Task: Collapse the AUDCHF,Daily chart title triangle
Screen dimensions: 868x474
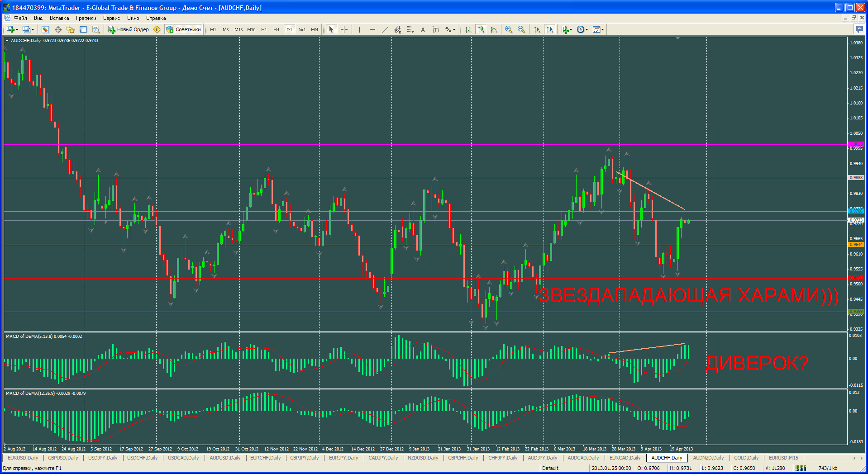Action: point(7,41)
